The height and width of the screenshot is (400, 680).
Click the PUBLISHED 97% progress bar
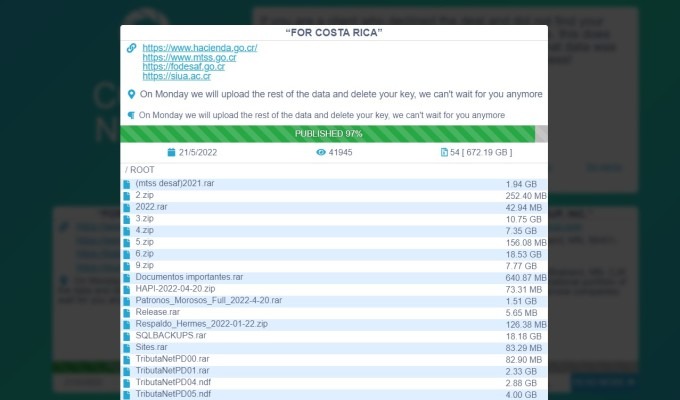pos(328,133)
